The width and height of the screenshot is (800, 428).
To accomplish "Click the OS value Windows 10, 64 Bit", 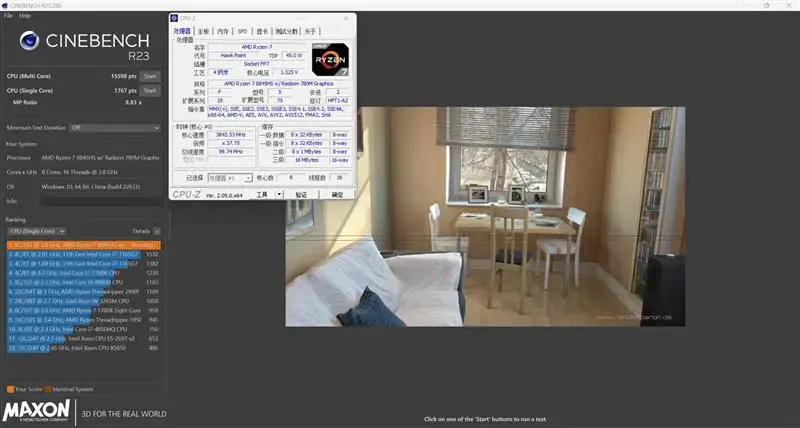I will (x=91, y=187).
